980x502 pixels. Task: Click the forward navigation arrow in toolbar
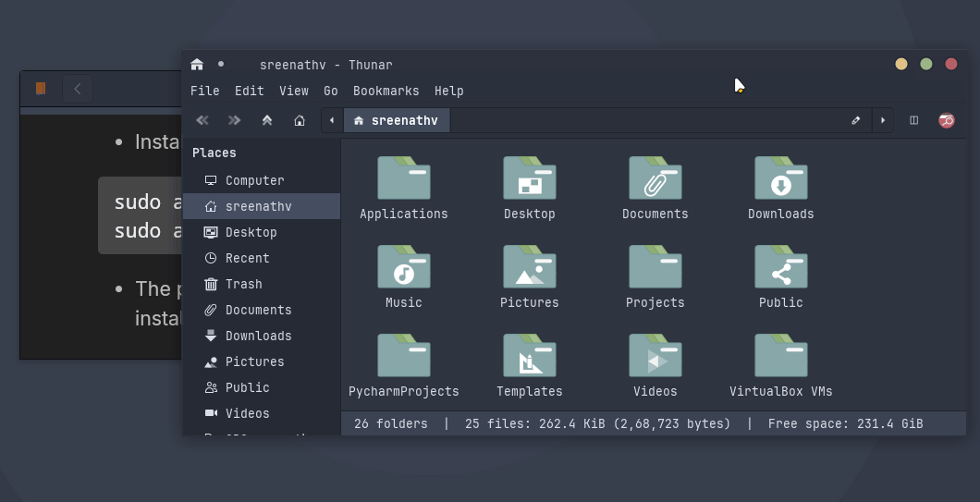point(235,120)
